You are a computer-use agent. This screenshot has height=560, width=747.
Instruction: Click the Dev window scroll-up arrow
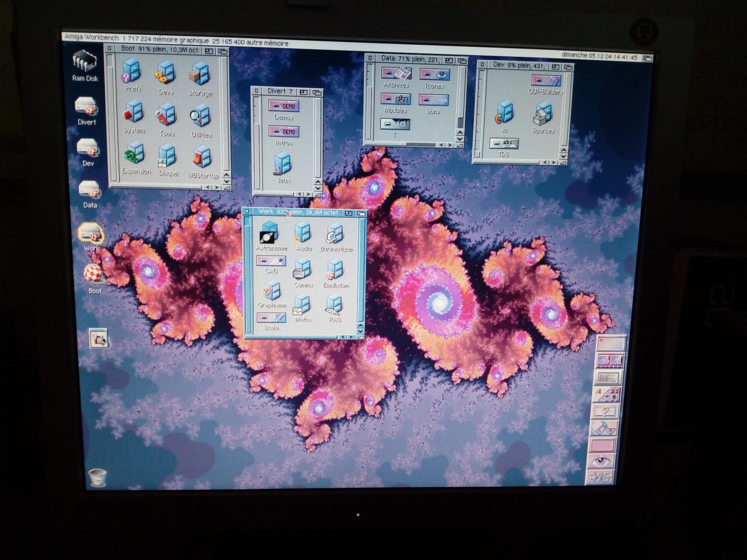pos(564,150)
